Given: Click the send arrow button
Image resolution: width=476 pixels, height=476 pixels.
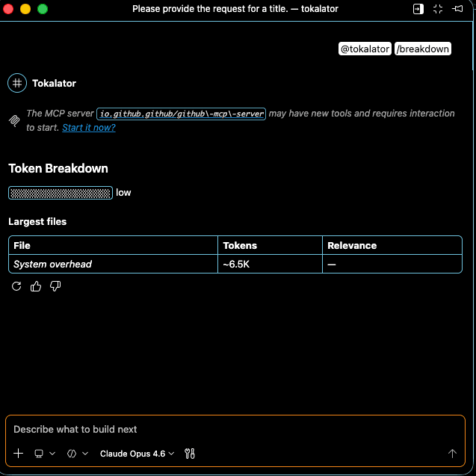Looking at the screenshot, I should (x=452, y=454).
